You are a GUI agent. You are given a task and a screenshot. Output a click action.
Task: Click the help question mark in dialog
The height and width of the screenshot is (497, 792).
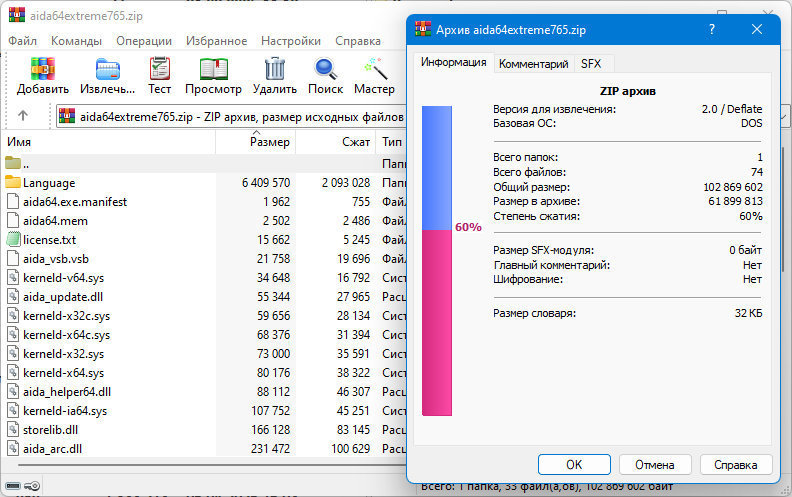click(x=712, y=29)
